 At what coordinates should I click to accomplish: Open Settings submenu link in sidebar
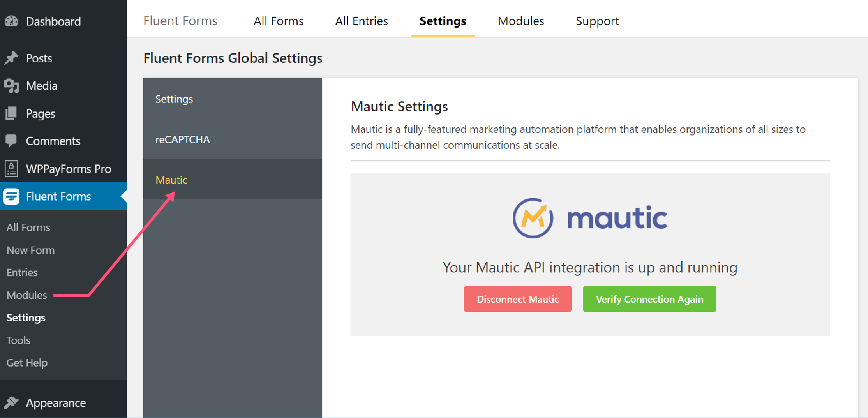coord(26,318)
